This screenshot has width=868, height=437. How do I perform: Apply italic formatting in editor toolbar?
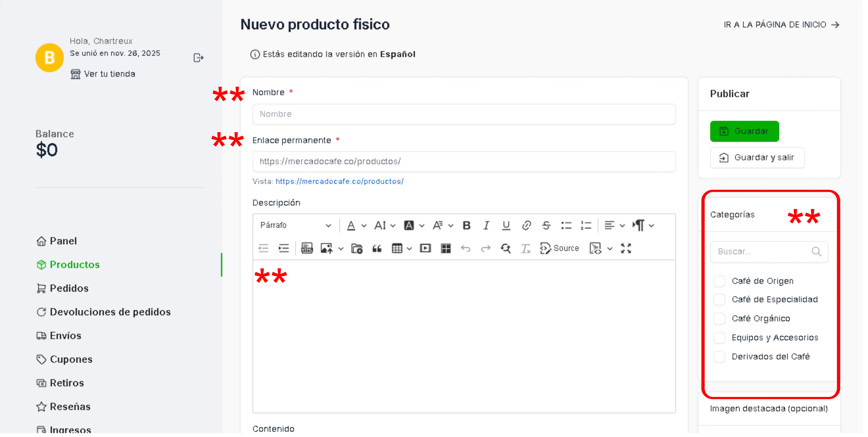click(x=486, y=226)
